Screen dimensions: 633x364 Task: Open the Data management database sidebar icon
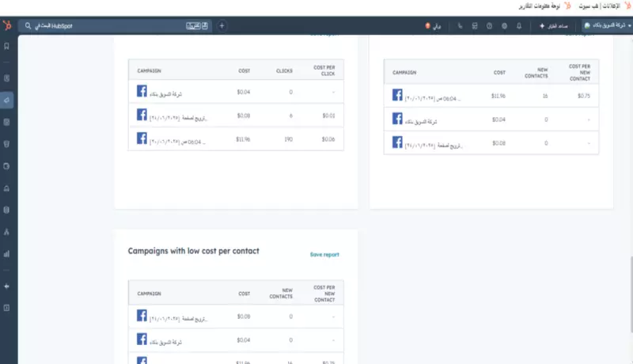6,210
